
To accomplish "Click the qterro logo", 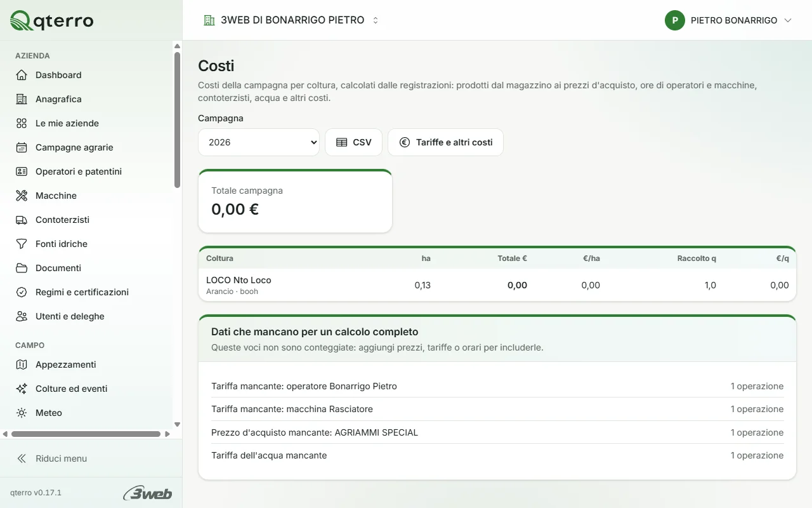I will pos(52,20).
